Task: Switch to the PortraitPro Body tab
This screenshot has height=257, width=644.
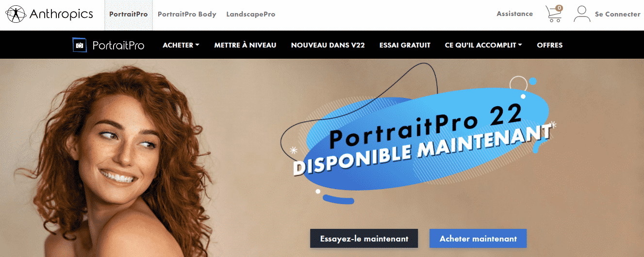Action: [187, 15]
